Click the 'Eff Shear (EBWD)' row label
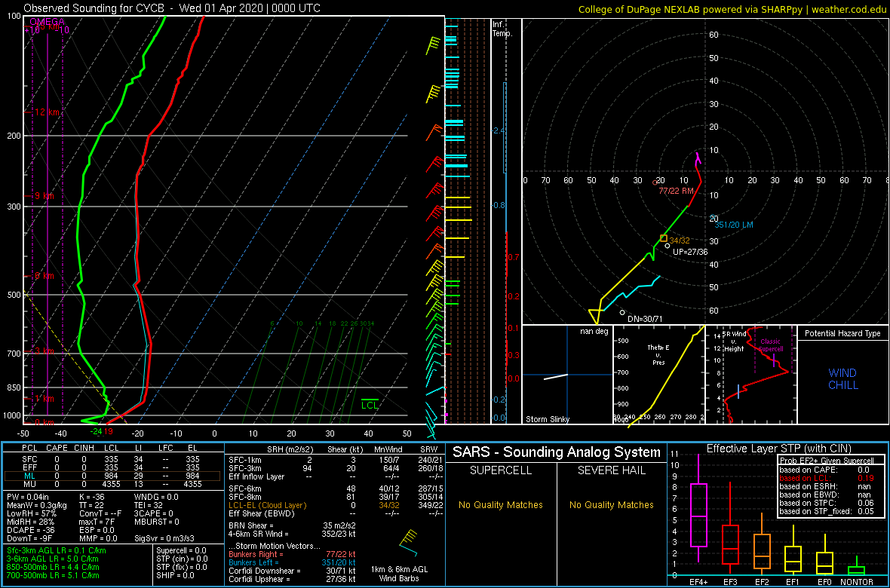The image size is (890, 588). [260, 513]
